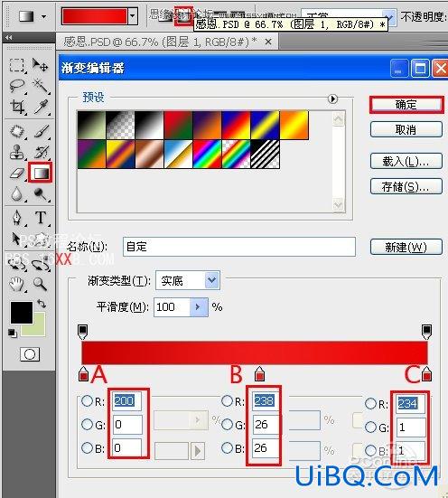Select the G radio for stop A
This screenshot has height=498, width=448.
(x=87, y=424)
